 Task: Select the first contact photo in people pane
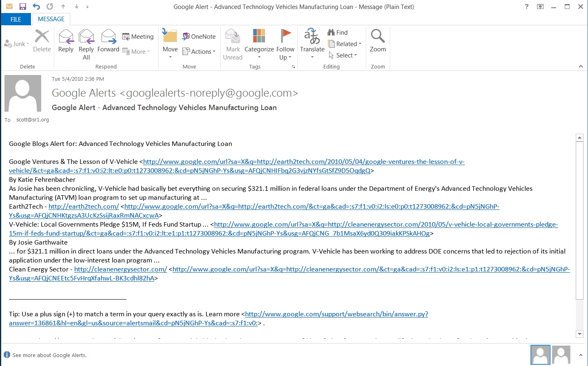[540, 355]
